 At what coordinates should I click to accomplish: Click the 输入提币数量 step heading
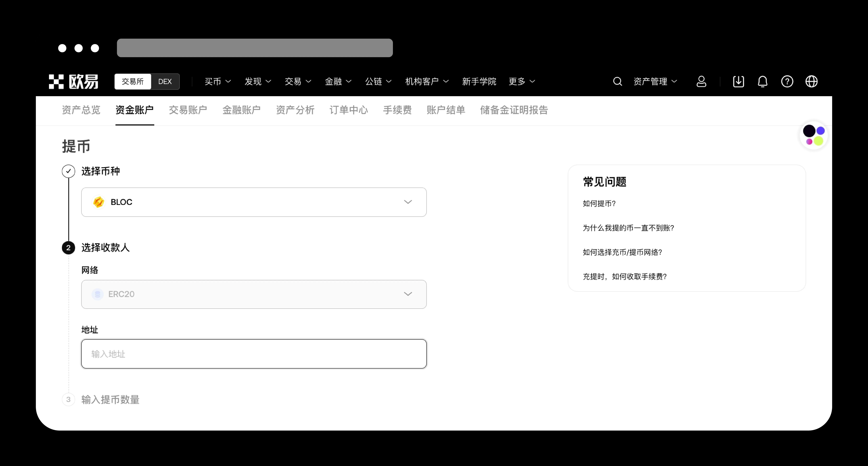click(x=110, y=400)
